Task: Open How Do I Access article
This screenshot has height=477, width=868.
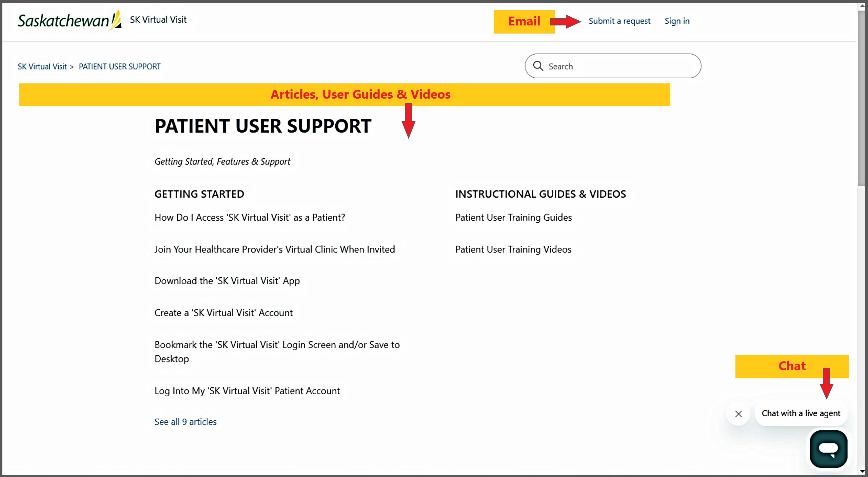Action: tap(250, 217)
